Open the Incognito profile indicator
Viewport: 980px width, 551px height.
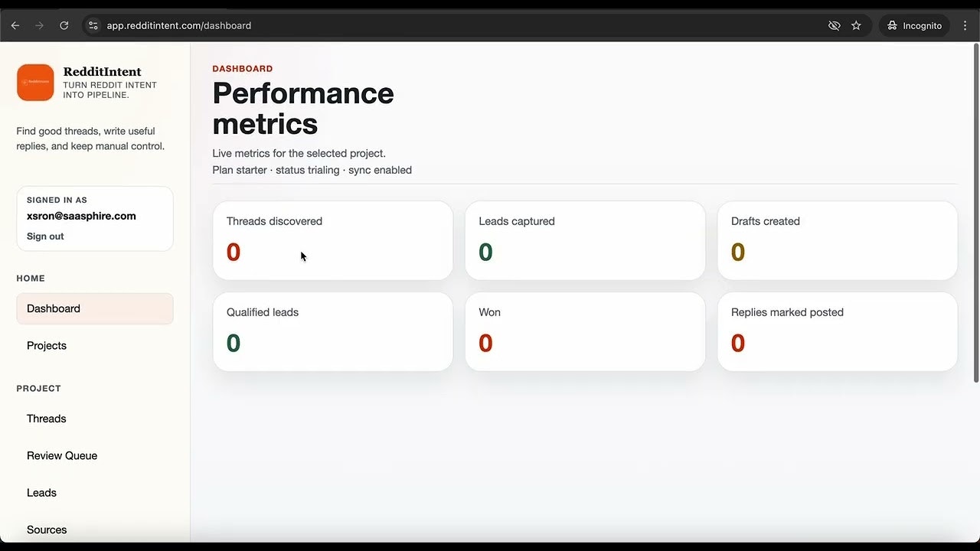(x=914, y=25)
